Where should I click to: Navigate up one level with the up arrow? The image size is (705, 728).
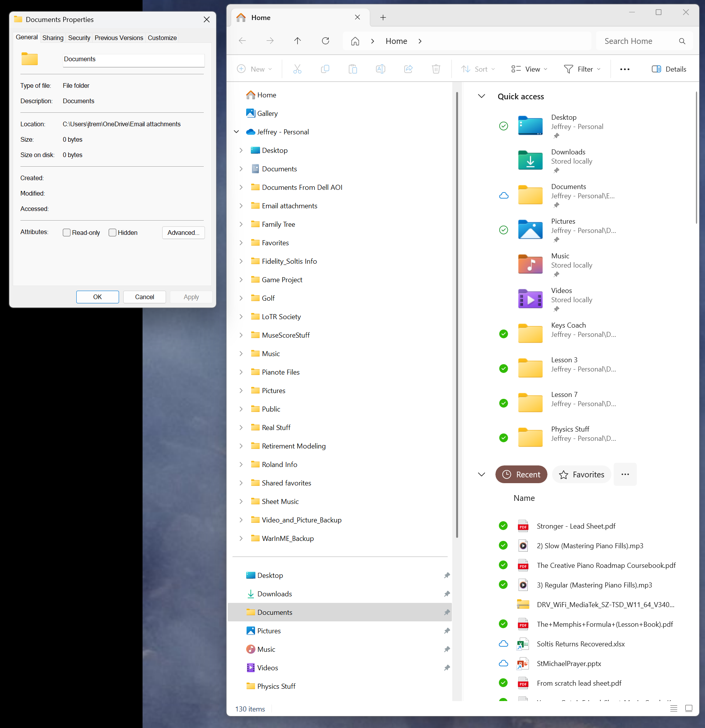coord(297,41)
